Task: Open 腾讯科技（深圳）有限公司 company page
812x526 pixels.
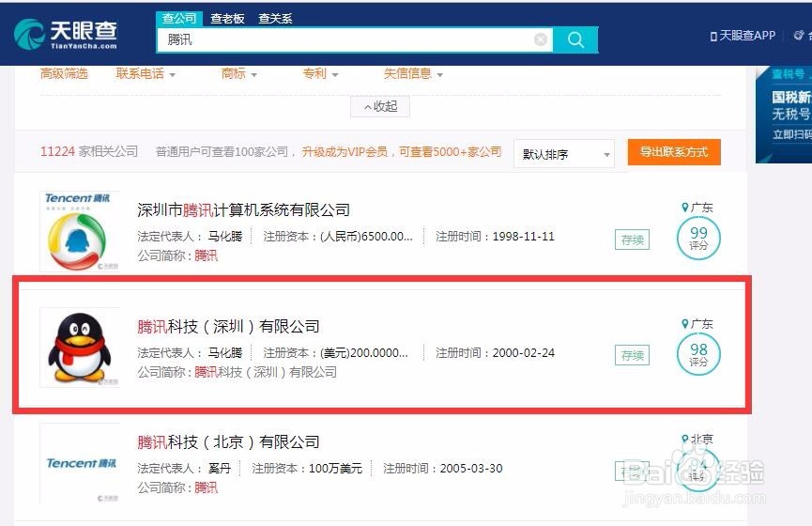Action: pyautogui.click(x=228, y=327)
